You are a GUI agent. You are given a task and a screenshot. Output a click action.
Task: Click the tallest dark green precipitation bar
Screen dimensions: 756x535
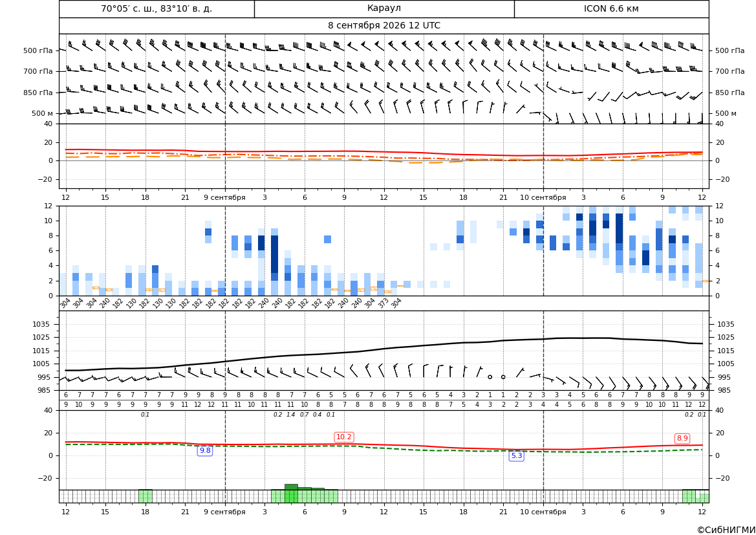[x=291, y=486]
